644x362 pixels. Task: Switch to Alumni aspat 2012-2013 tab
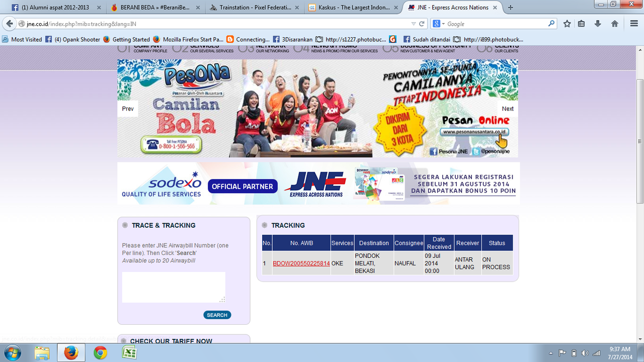tap(55, 8)
